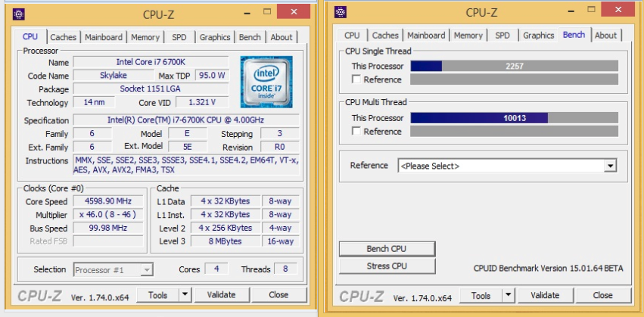
Task: Click the Close button at bottom of right window
Action: point(602,295)
